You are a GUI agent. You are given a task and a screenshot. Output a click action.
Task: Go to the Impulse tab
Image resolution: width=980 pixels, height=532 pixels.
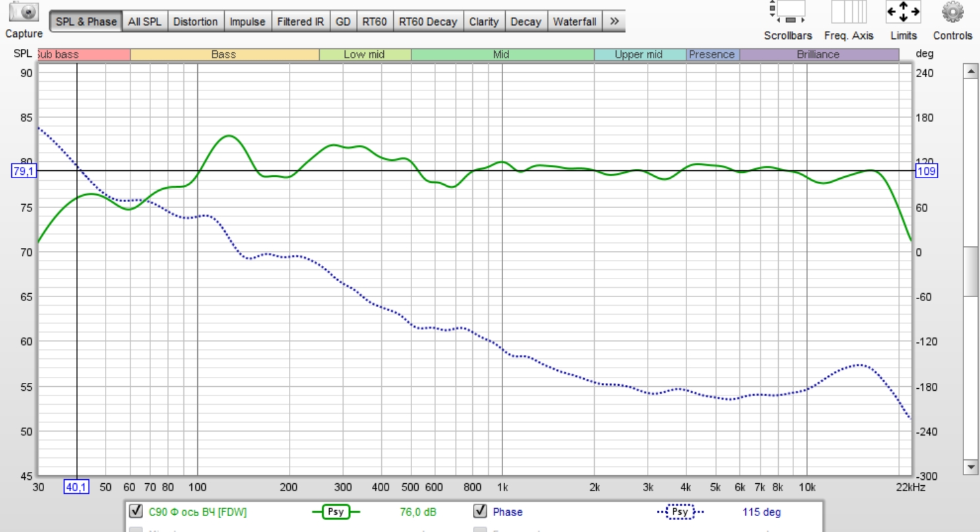coord(247,22)
